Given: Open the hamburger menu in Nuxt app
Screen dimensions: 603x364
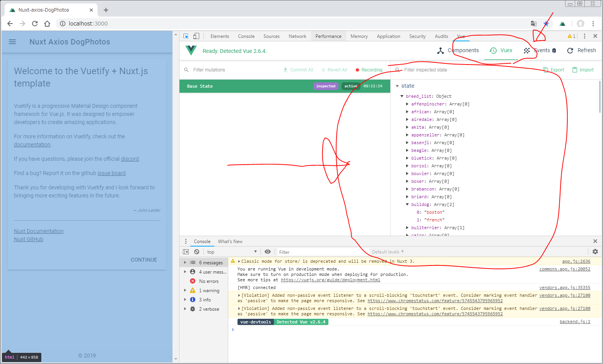Looking at the screenshot, I should coord(12,42).
